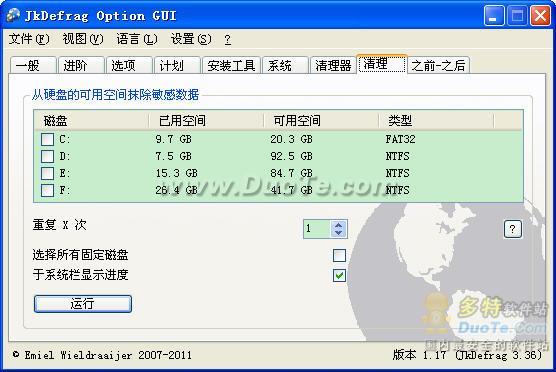The width and height of the screenshot is (556, 372).
Task: Switch to the 一般 tab
Action: tap(33, 65)
